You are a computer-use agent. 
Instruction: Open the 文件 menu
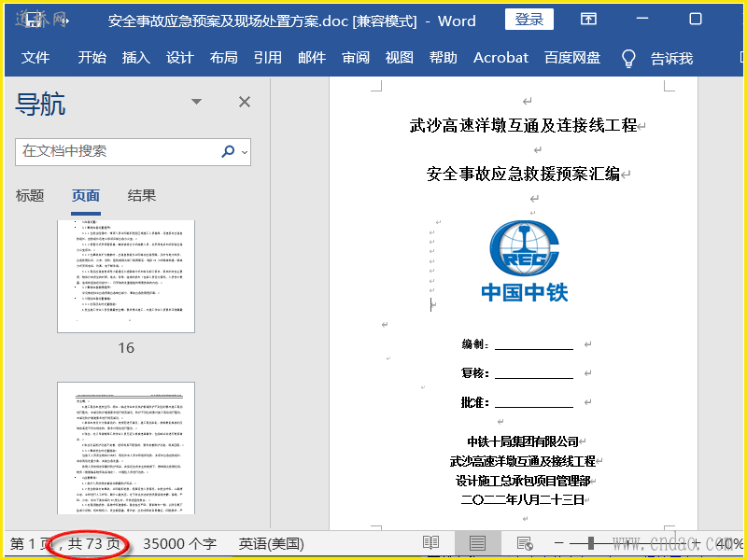tap(35, 58)
